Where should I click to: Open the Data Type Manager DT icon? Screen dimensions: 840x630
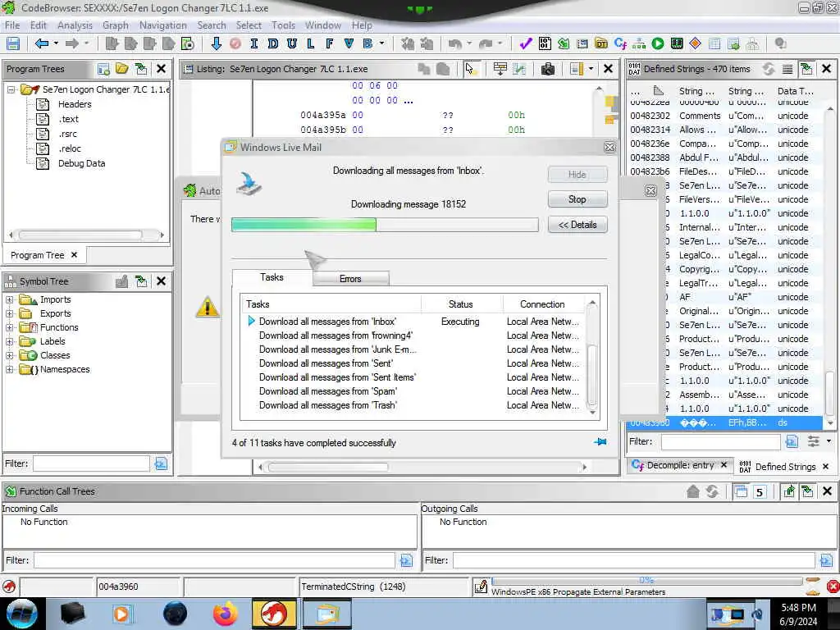(x=601, y=44)
